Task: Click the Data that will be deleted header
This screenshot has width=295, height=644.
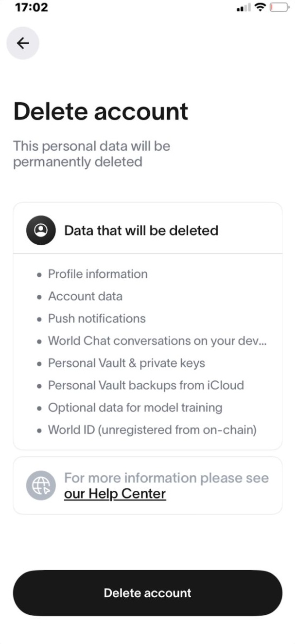Action: pyautogui.click(x=141, y=230)
